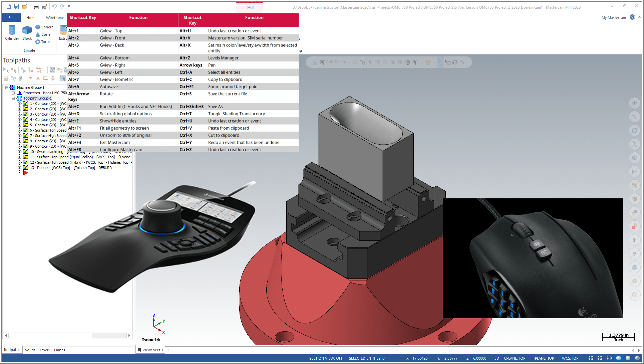Click the lock selected operations icon
Viewport: 644px width, 364px height.
click(6, 78)
